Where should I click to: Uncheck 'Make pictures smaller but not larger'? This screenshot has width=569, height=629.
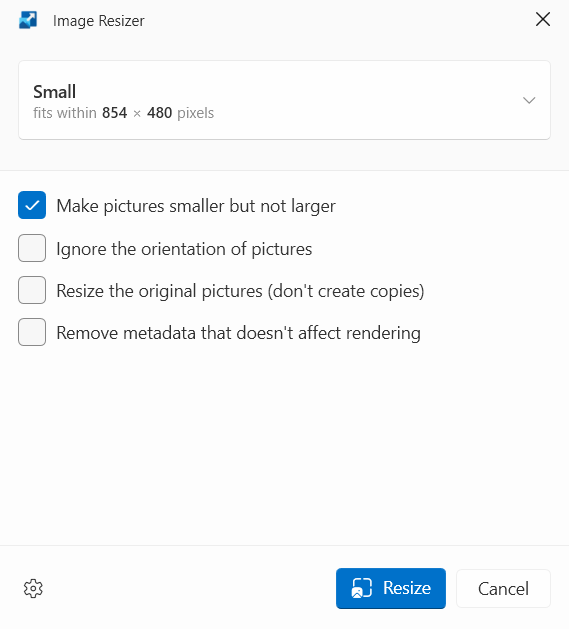click(x=32, y=205)
